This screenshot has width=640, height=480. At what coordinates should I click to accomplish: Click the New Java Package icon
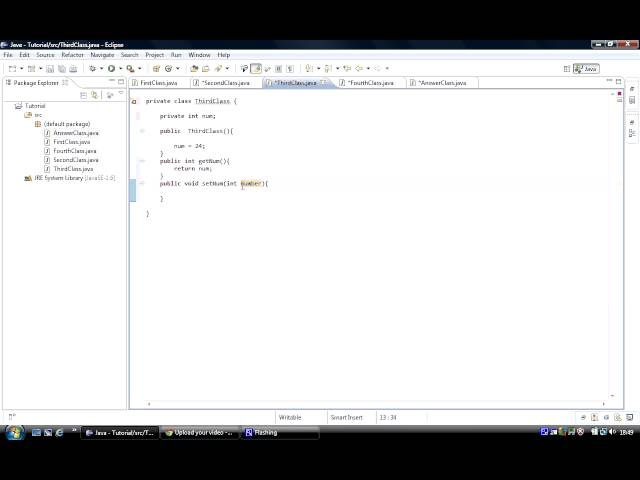[156, 69]
